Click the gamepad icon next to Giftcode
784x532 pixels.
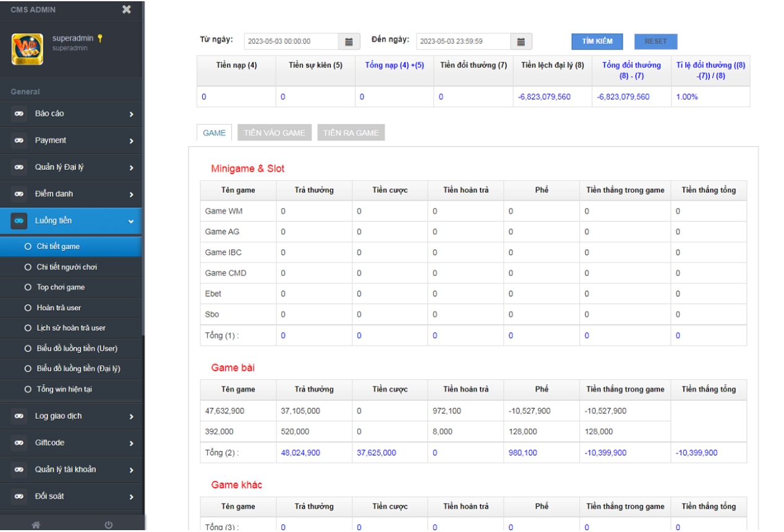tap(19, 443)
